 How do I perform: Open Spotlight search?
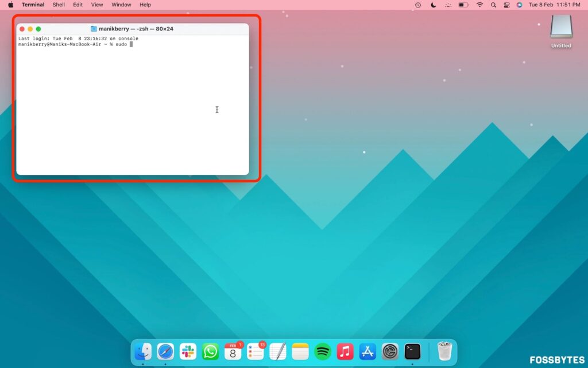click(494, 5)
